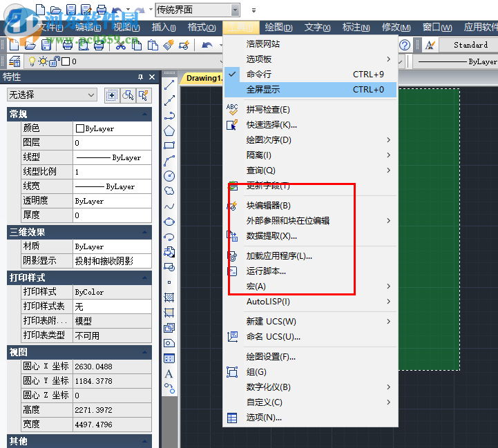498x448 pixels.
Task: Click 加载应用程序(L)... menu entry
Action: pos(279,256)
